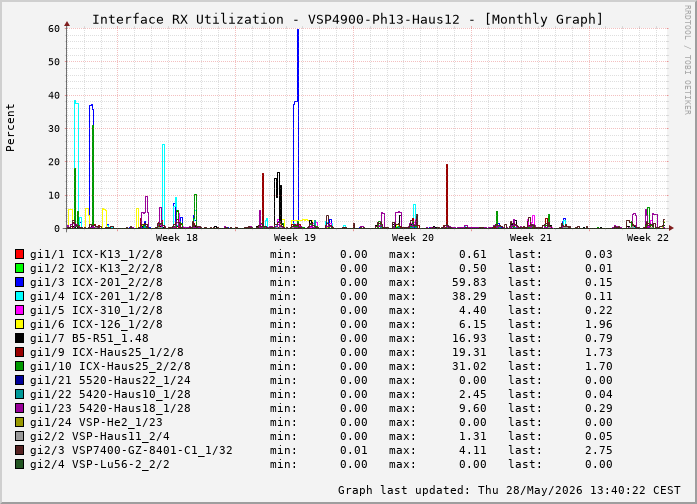Click the red swatch for gi1/1 ICX-K13_1/2/8
This screenshot has height=504, width=697.
pyautogui.click(x=19, y=254)
